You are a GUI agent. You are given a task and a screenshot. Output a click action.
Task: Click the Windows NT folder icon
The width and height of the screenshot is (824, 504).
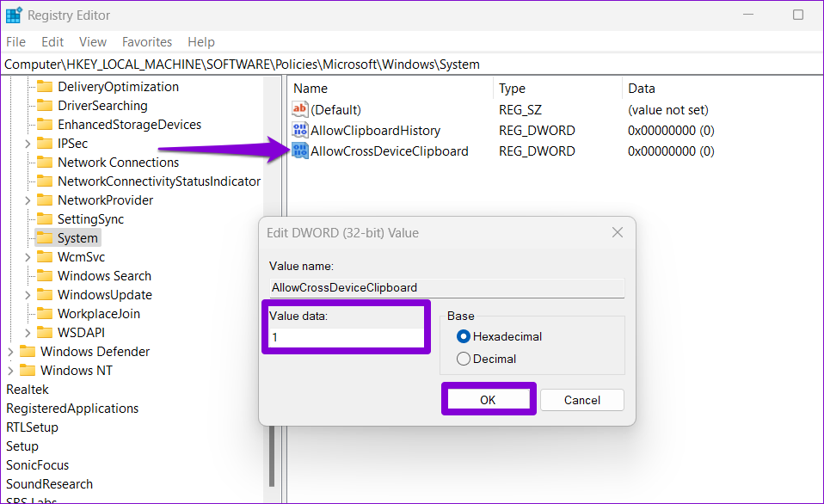pos(28,370)
